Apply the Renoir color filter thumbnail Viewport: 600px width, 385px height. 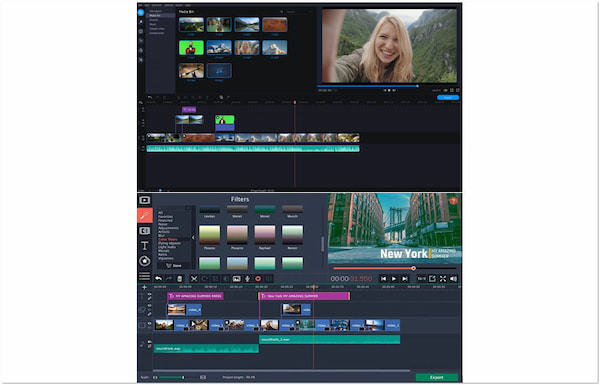click(292, 235)
